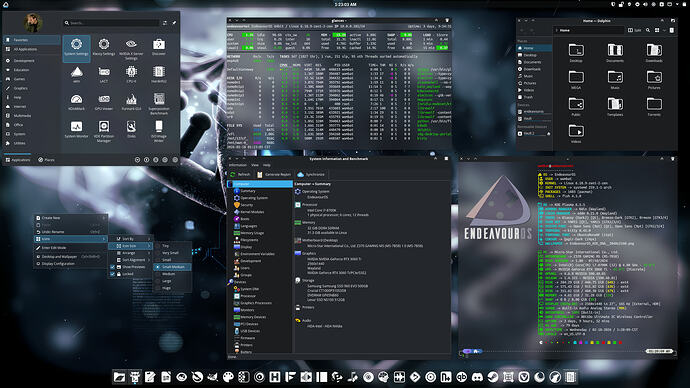Launch GPU Viewer from the launcher
Viewport: 690px width, 388px height.
point(104,102)
